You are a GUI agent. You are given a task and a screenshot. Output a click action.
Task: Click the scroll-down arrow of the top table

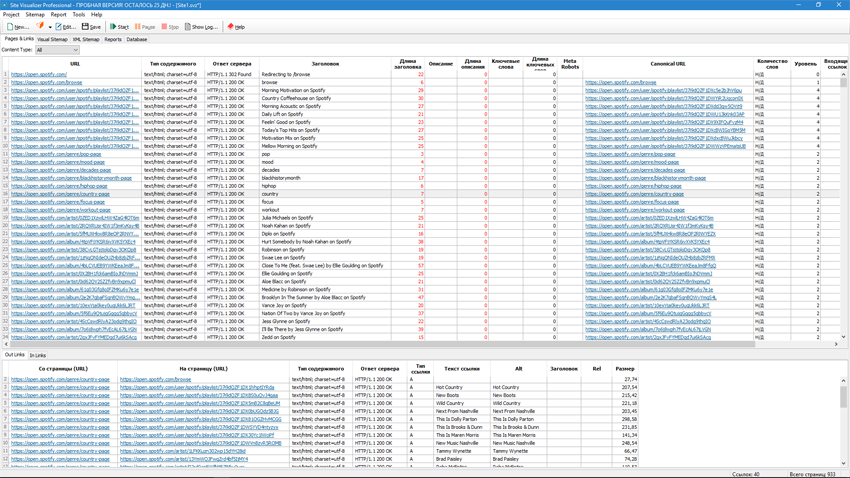tap(843, 337)
